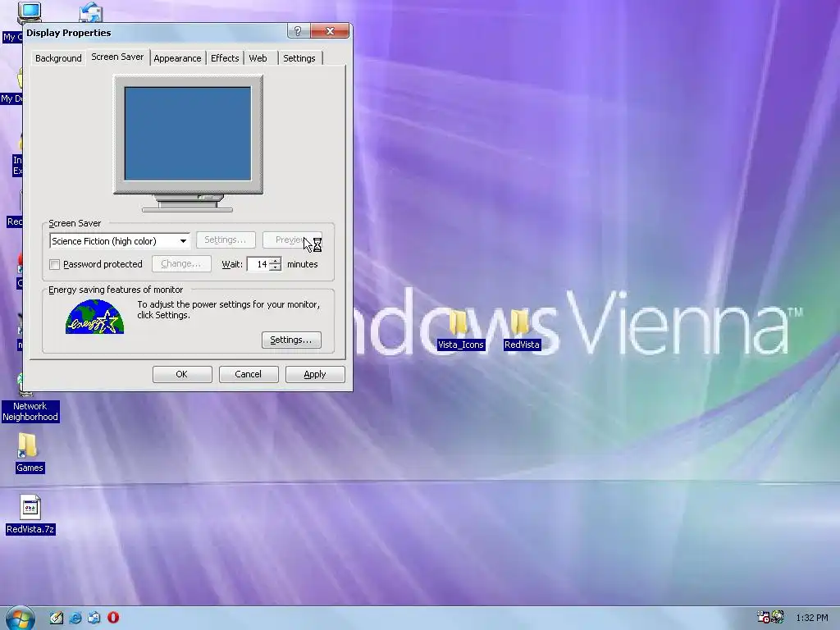Screen dimensions: 840x630
Task: Confirm with the OK button
Action: (x=182, y=374)
